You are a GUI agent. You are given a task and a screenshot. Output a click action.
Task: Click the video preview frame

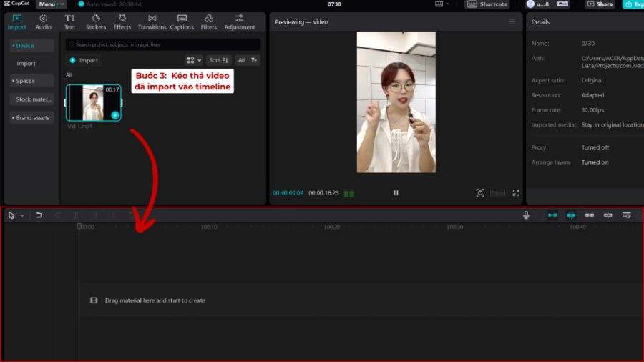coord(396,102)
